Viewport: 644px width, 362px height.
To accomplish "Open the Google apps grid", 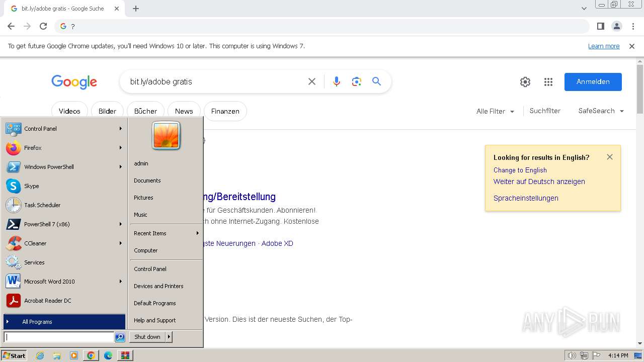I will [x=548, y=82].
